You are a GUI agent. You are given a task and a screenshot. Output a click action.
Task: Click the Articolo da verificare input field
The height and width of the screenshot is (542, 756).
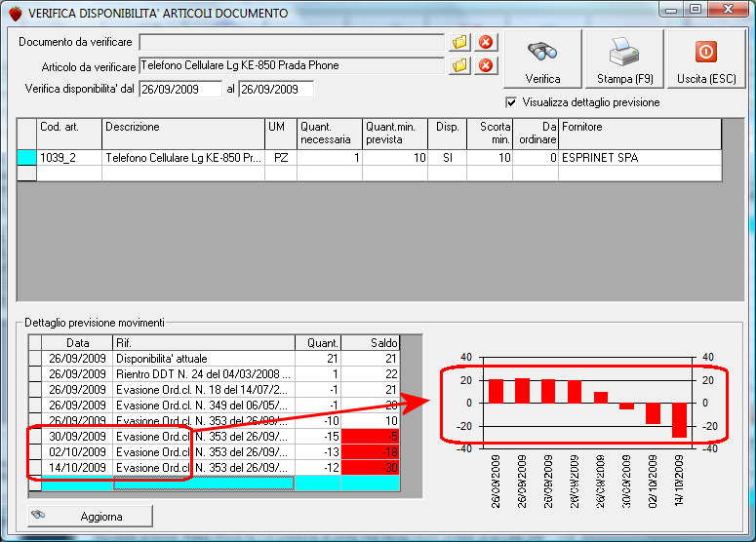click(x=292, y=65)
